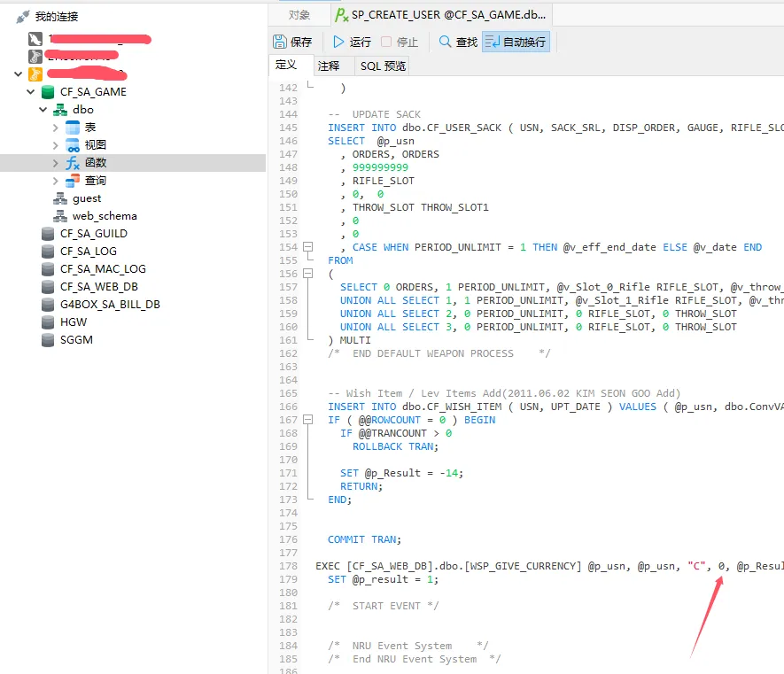Click the HGW database
This screenshot has height=674, width=784.
[x=74, y=322]
